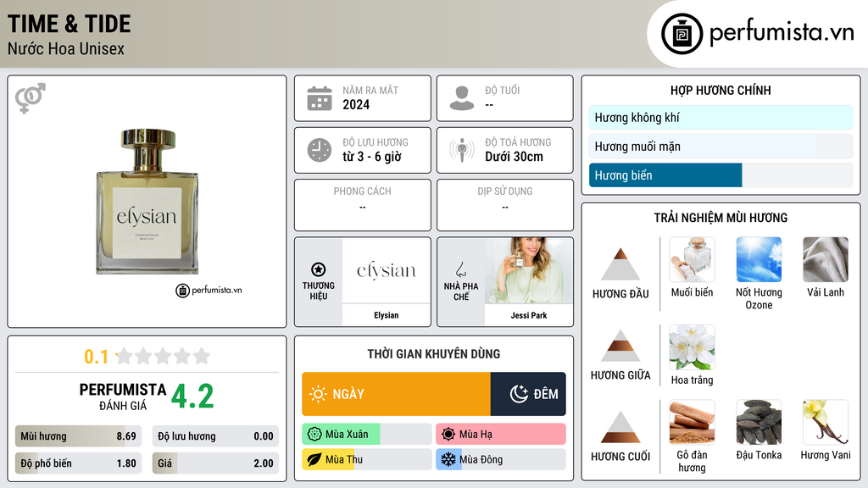Click the small perfumista.vn watermark under the bottle
The width and height of the screenshot is (868, 488).
[x=209, y=290]
